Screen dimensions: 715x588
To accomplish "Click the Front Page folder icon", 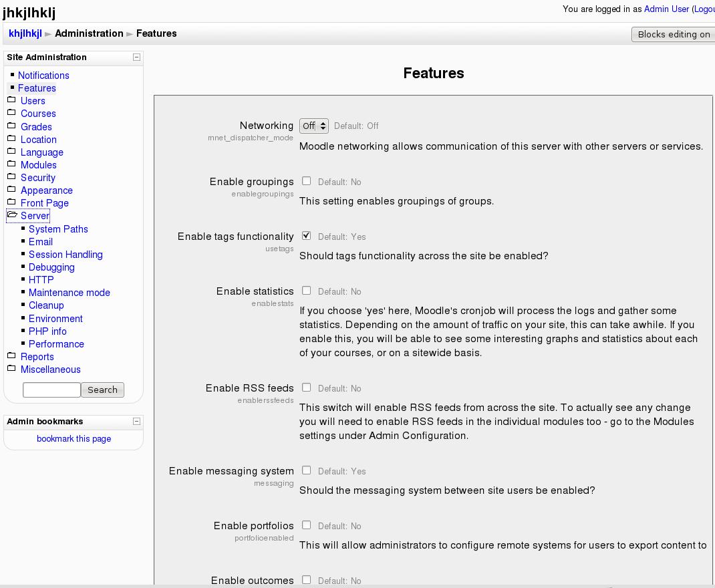I will coord(11,202).
